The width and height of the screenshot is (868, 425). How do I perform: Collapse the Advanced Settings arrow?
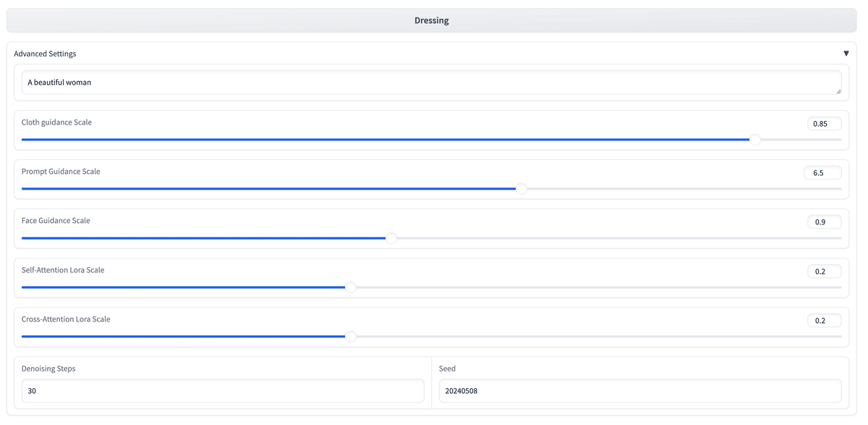click(x=846, y=54)
